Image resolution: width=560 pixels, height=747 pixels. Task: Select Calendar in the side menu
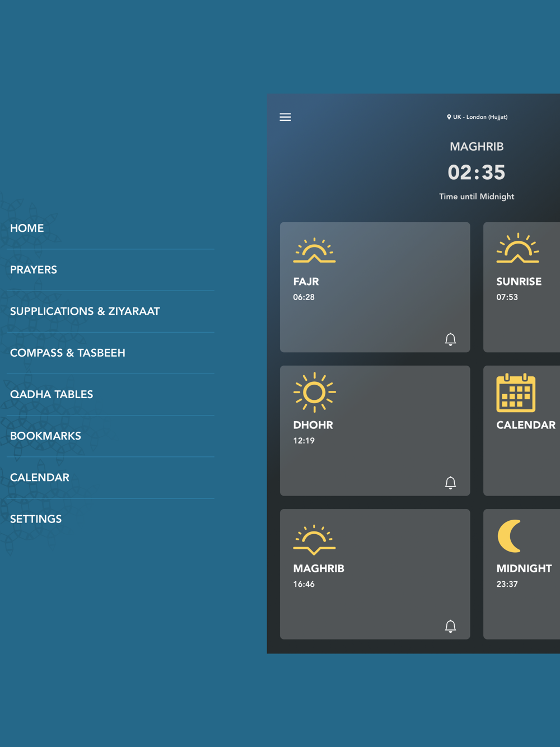click(110, 478)
